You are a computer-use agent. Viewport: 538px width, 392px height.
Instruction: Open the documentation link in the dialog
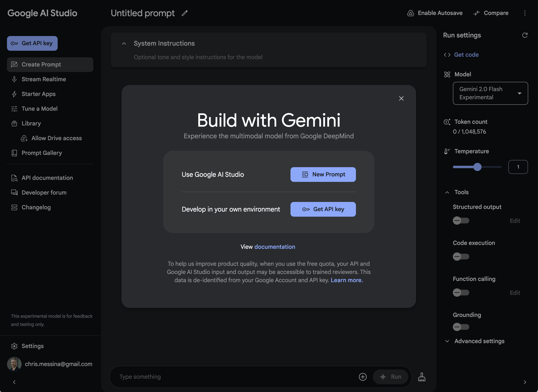tap(275, 247)
